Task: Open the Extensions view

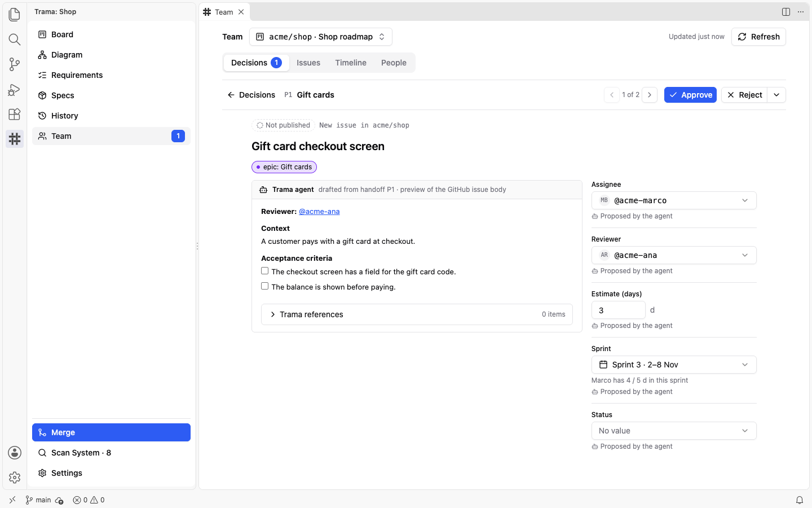Action: pyautogui.click(x=15, y=114)
